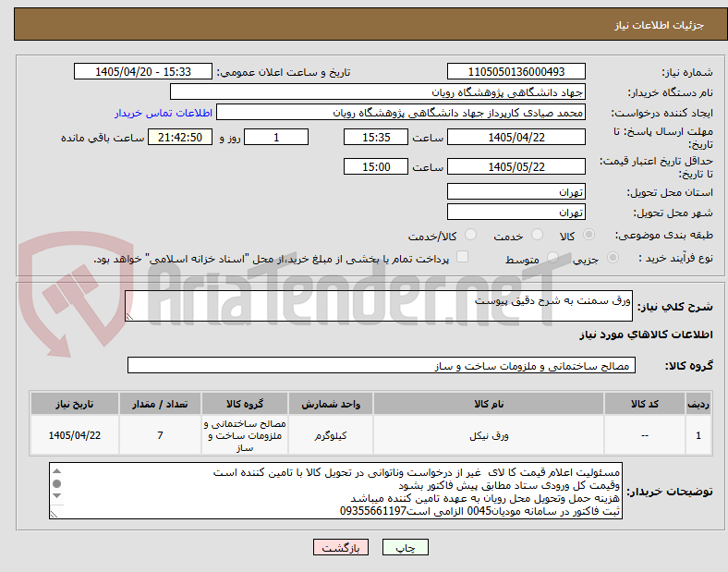
Task: Click the جزئیات اطلاعات نیاز page title
Action: (x=660, y=25)
